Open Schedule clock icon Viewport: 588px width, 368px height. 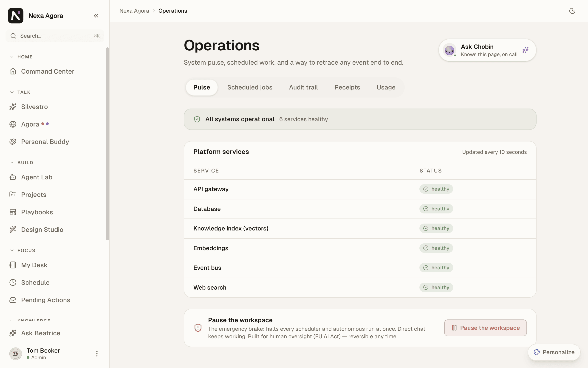pos(13,283)
